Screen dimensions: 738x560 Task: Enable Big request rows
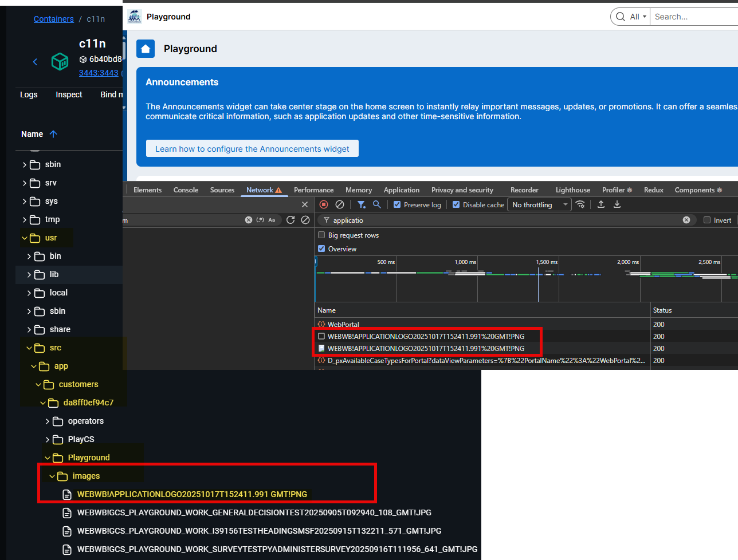pyautogui.click(x=321, y=235)
